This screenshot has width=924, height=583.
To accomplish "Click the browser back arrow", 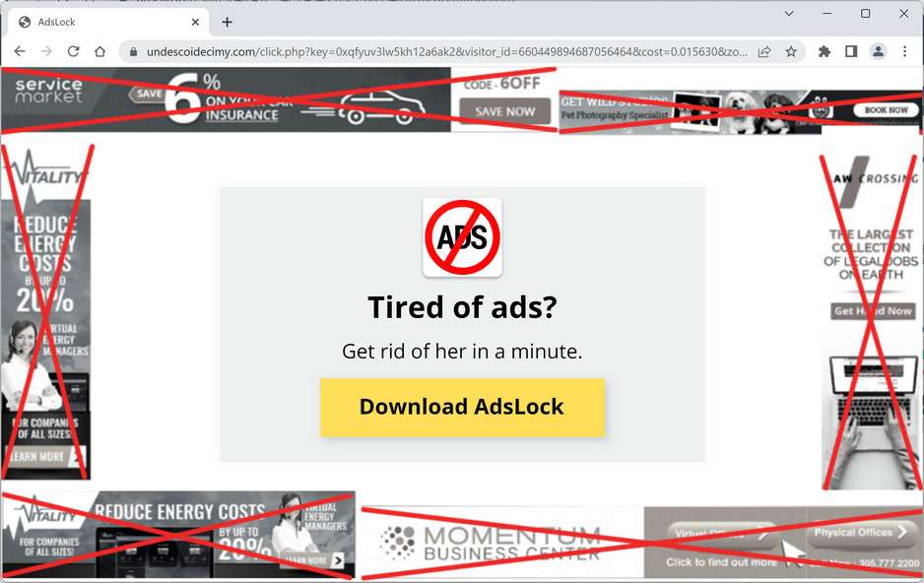I will (20, 52).
